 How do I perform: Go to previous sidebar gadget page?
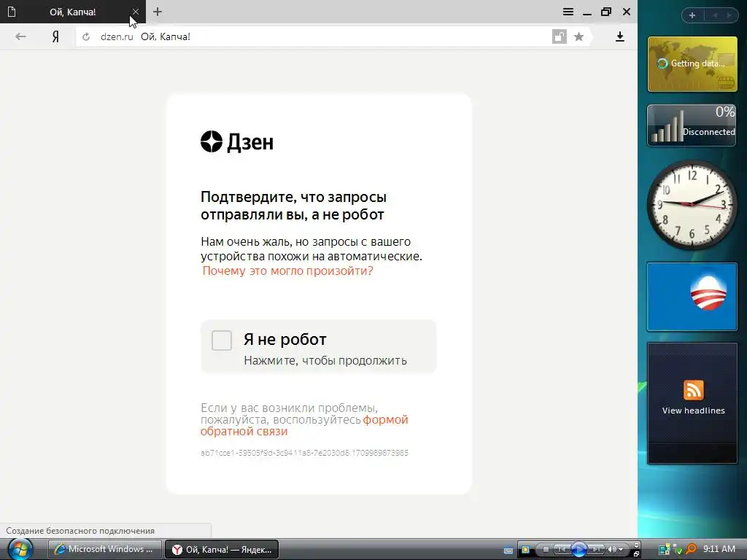tap(715, 15)
